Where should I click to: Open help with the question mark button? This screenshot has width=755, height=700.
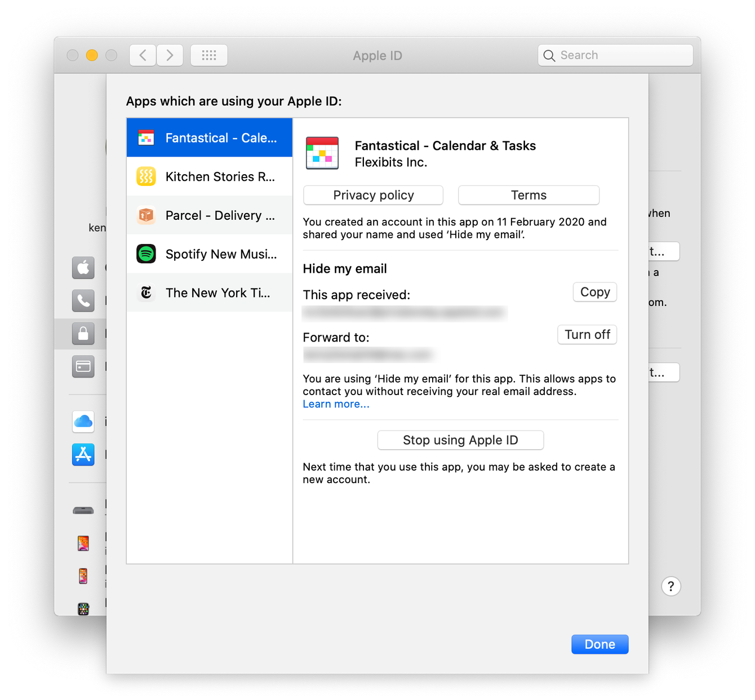pos(671,586)
